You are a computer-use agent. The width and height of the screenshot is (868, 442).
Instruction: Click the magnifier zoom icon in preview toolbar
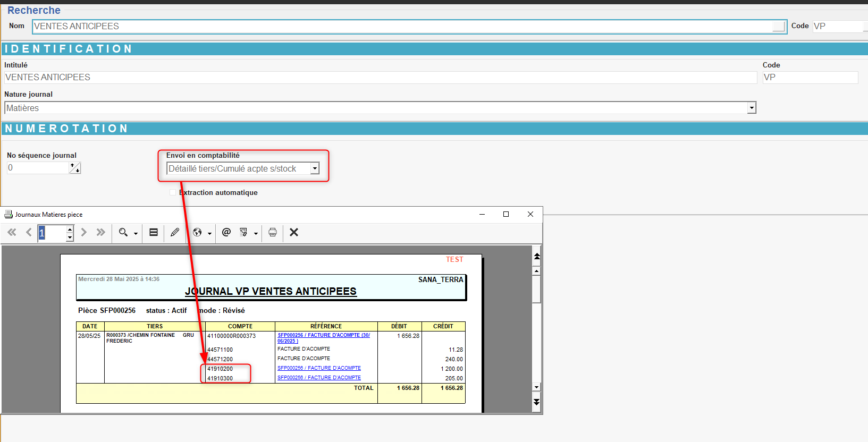click(x=123, y=232)
